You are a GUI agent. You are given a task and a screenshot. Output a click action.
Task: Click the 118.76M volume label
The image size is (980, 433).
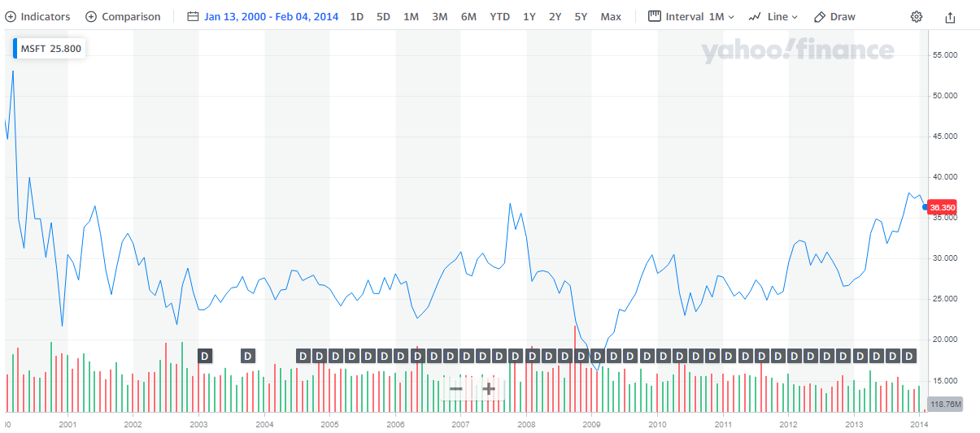(945, 404)
